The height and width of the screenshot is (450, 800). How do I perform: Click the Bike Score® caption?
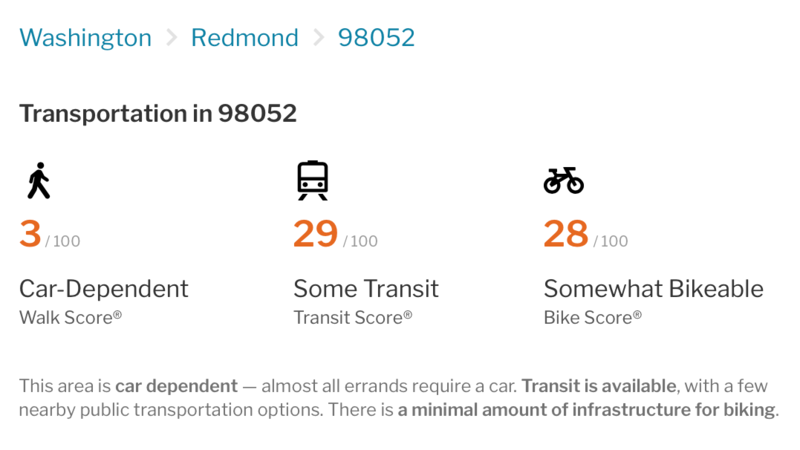click(592, 317)
